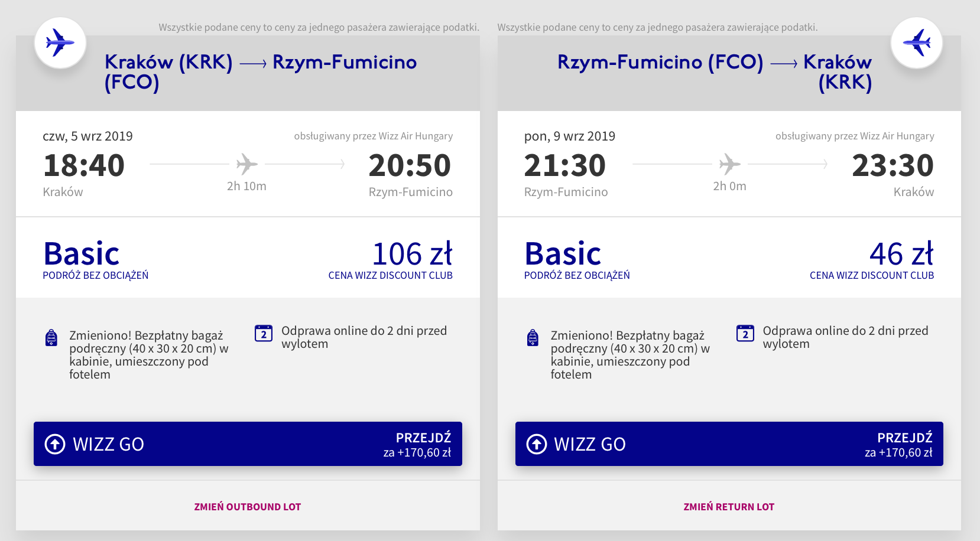
Task: Click the online check-in calendar icon on the outbound card
Action: 264,333
